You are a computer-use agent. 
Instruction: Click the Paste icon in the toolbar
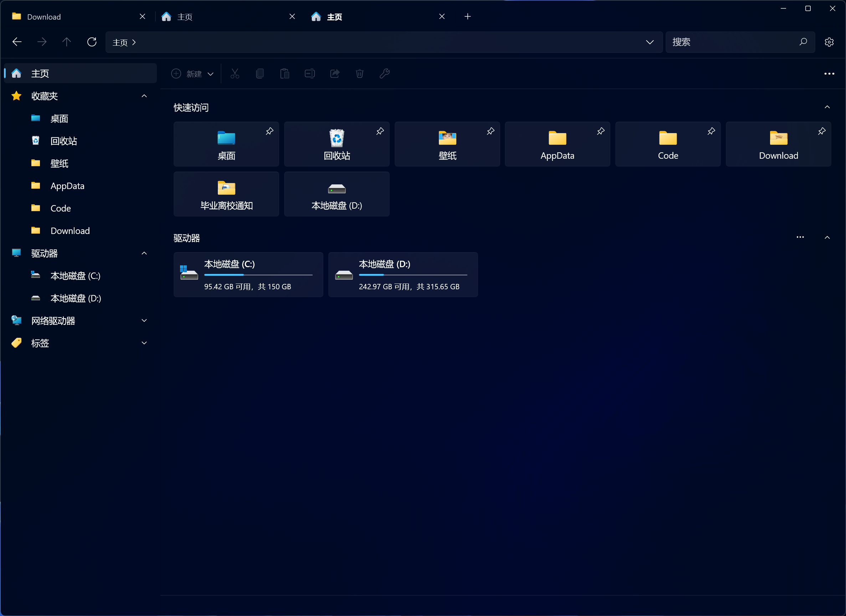point(284,73)
